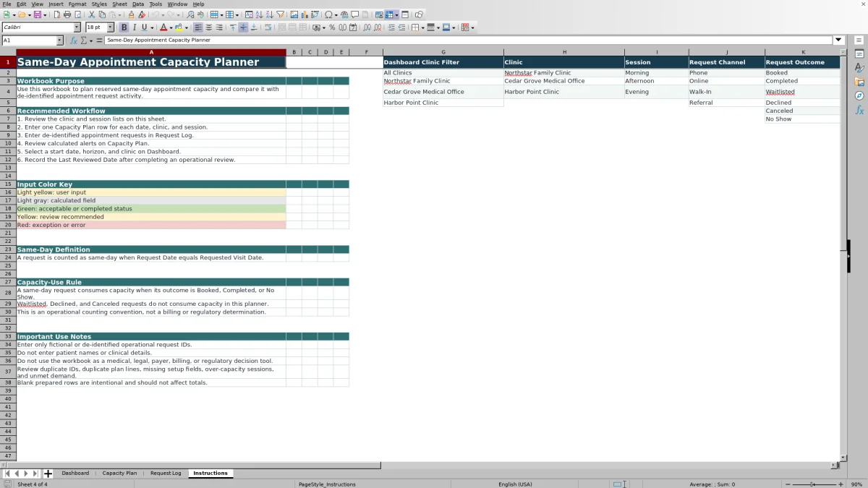Toggle Spelling check abc icon

[x=200, y=14]
